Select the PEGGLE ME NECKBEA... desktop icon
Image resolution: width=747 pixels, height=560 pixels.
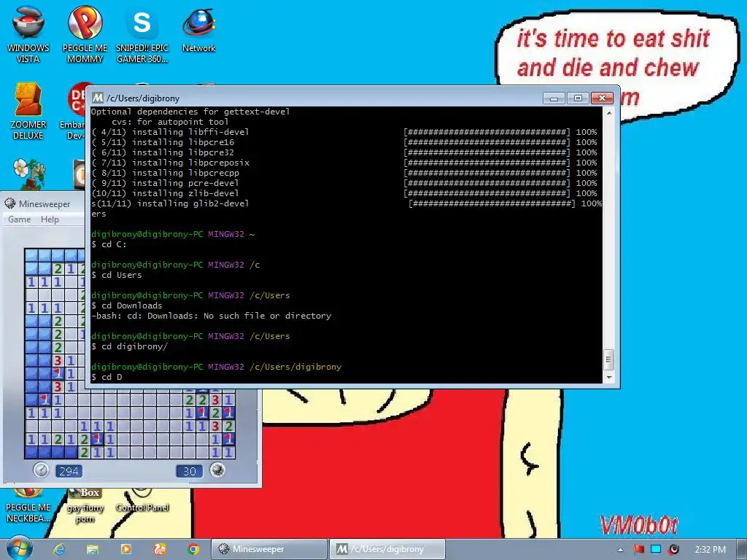(x=28, y=506)
